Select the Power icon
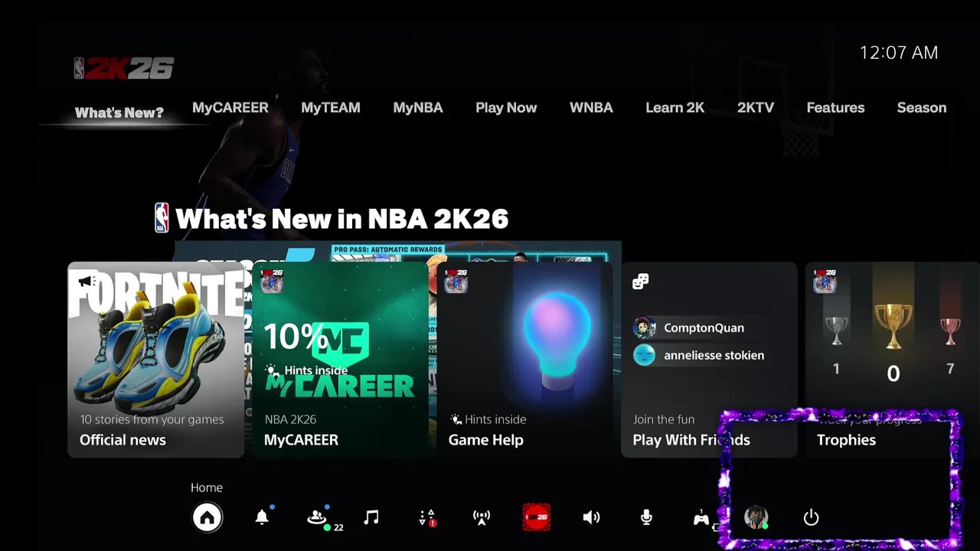The height and width of the screenshot is (551, 980). coord(812,518)
